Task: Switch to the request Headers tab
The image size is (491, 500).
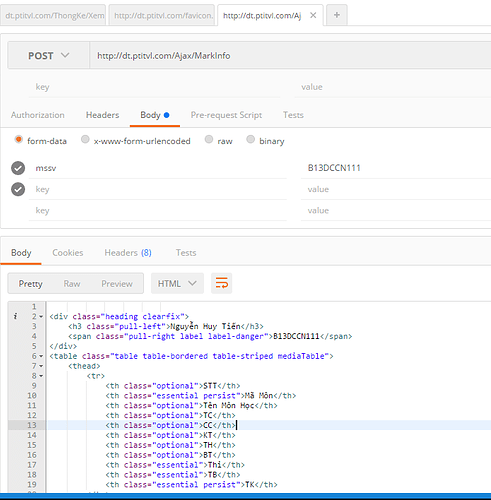Action: coord(102,115)
